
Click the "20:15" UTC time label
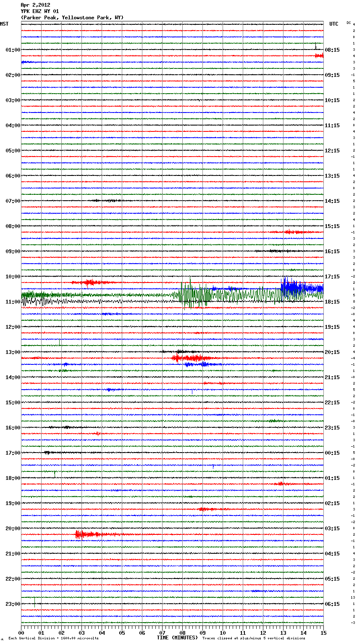coord(332,352)
